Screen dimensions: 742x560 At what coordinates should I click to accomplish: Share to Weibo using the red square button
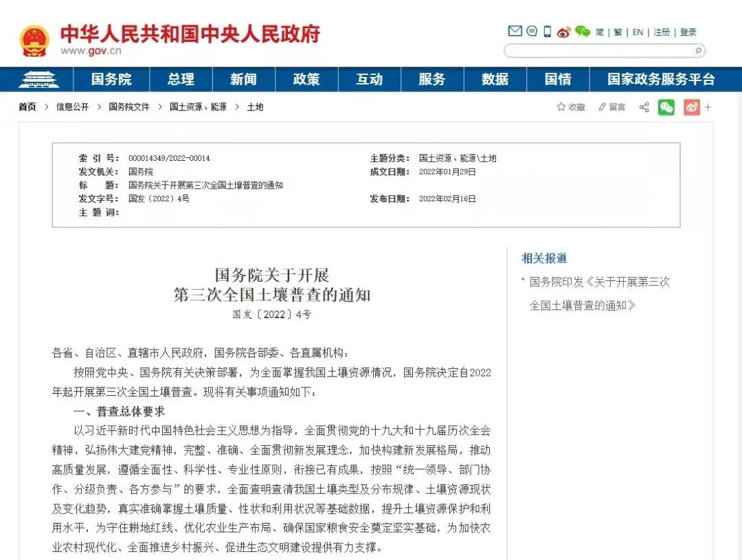pos(691,107)
